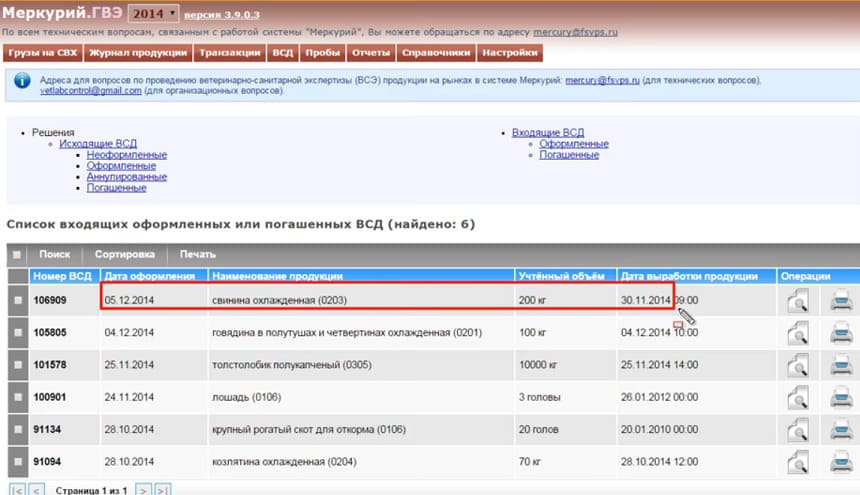Open Аннулированные link
The height and width of the screenshot is (495, 860).
[x=127, y=177]
